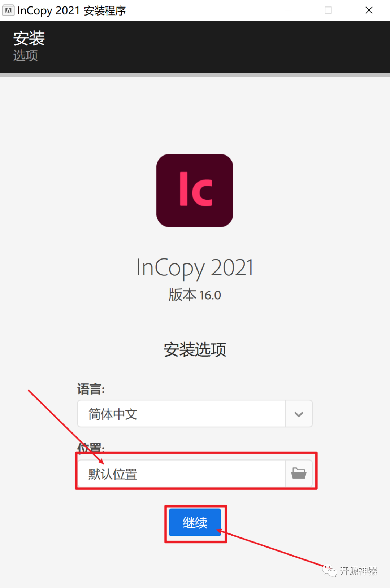Click the InCopy Ic logo
390x588 pixels.
coord(195,190)
